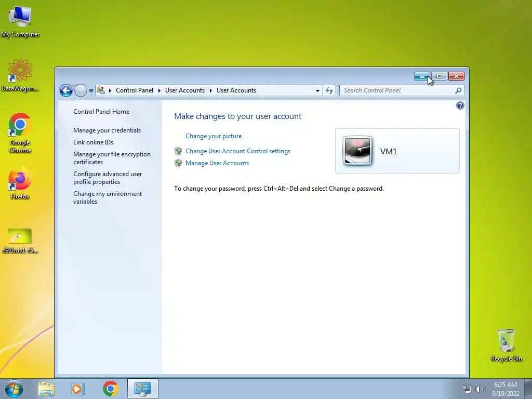Select first User Accounts breadcrumb segment
Image resolution: width=532 pixels, height=399 pixels.
coord(185,90)
